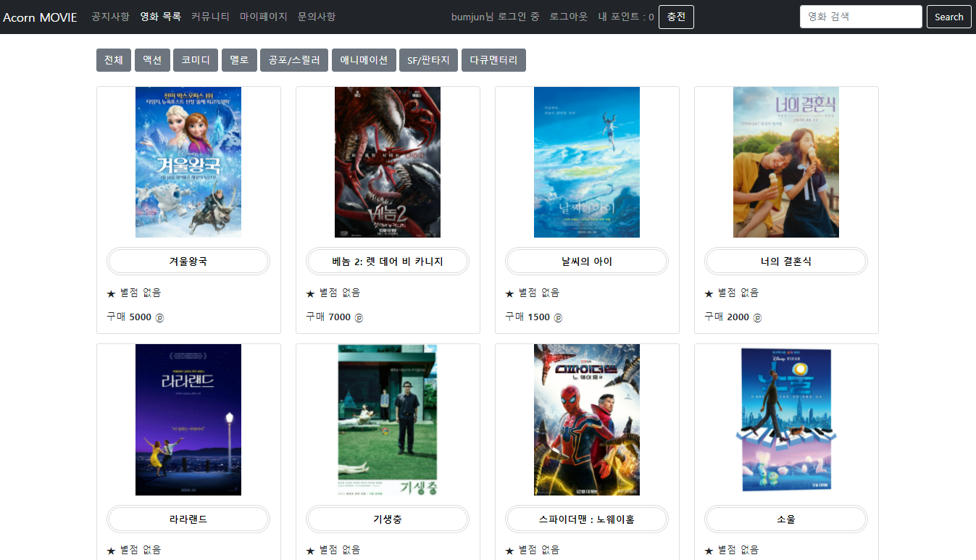The width and height of the screenshot is (976, 560).
Task: Click the 스파이더맨 : 노웨이홈 title button
Action: pos(587,519)
